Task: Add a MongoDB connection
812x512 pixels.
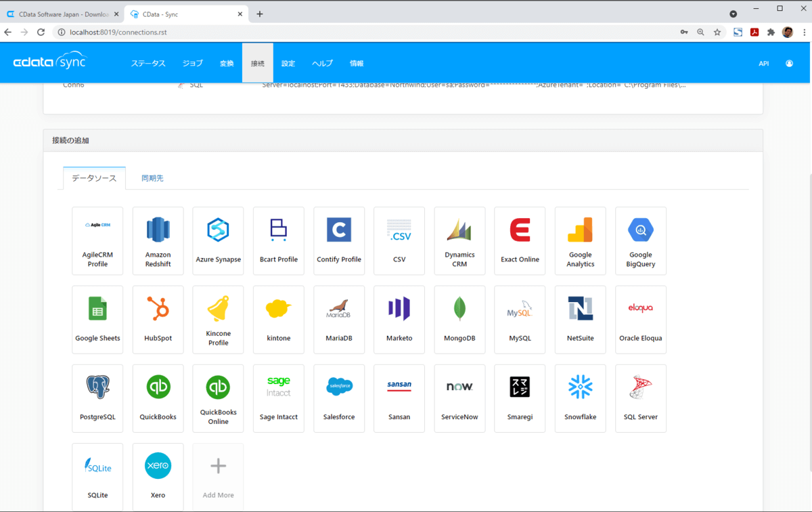Action: (459, 320)
